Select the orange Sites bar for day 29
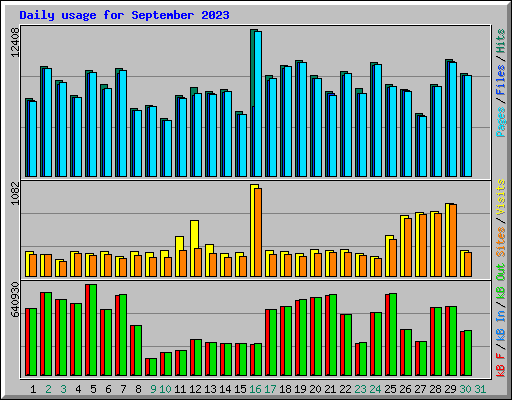The width and height of the screenshot is (512, 400). (453, 241)
